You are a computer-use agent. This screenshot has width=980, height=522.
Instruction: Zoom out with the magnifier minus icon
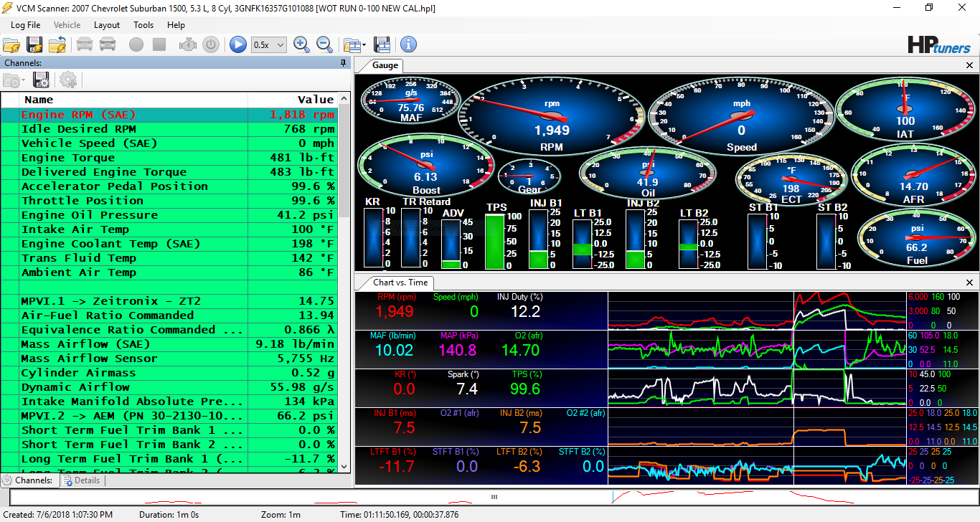[325, 44]
